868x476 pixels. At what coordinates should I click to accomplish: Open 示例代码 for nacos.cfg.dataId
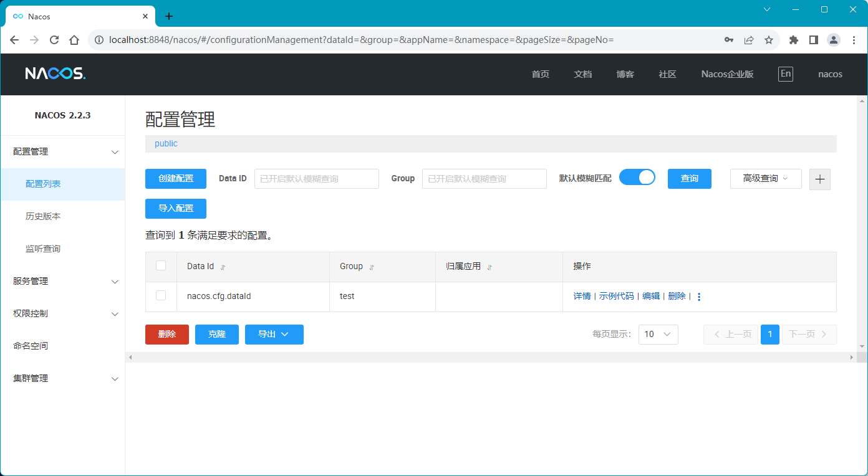[616, 296]
